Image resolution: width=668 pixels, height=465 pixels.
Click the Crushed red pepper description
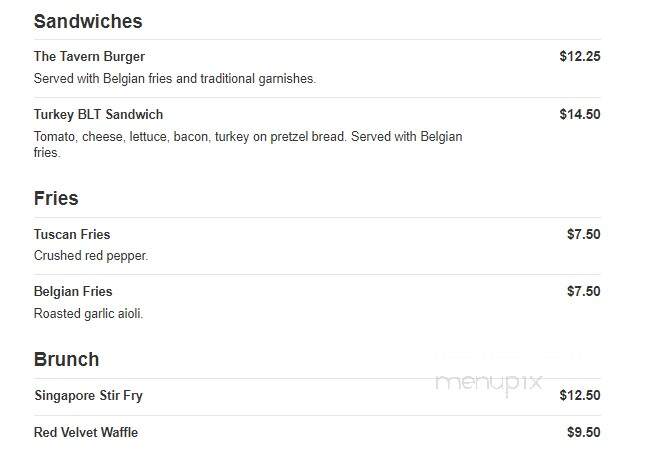(x=91, y=256)
